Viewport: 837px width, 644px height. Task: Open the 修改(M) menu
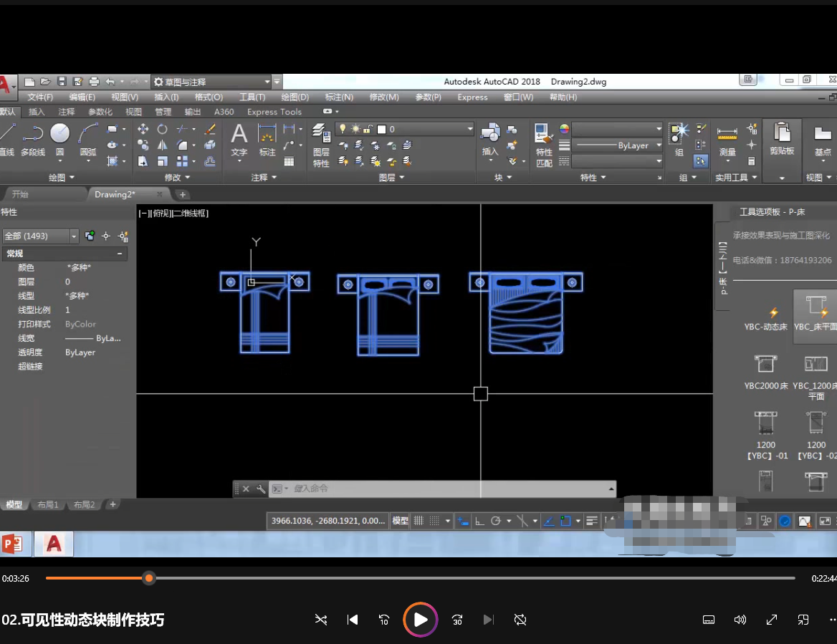tap(384, 97)
